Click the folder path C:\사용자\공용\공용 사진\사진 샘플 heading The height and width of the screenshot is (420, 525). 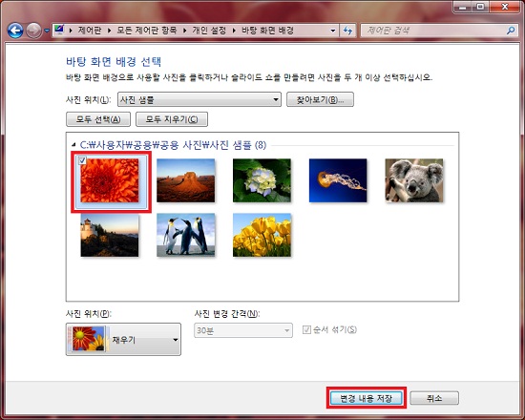coord(173,145)
